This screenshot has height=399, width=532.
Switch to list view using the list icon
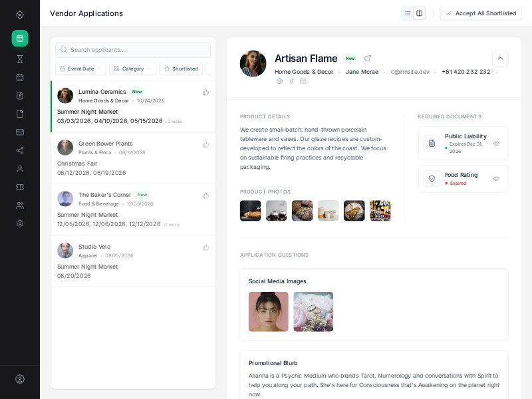click(408, 13)
